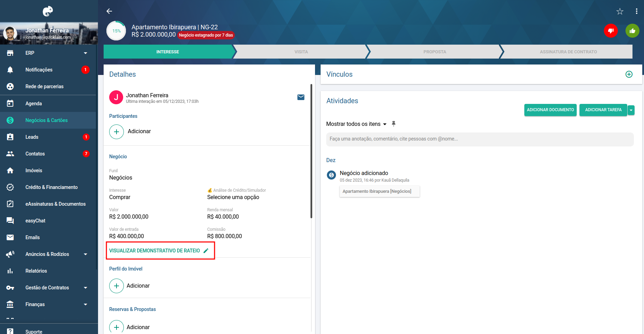Select the Proposta pipeline stage
The height and width of the screenshot is (334, 644).
click(435, 52)
